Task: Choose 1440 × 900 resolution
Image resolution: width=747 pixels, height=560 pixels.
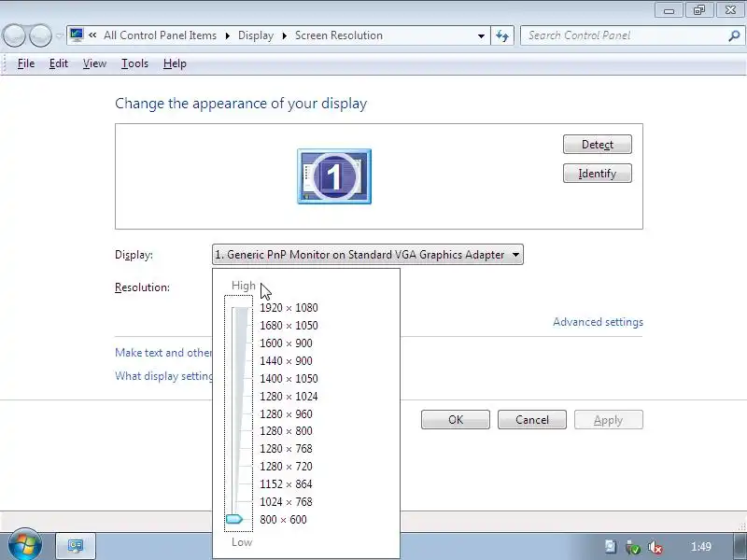Action: click(286, 361)
